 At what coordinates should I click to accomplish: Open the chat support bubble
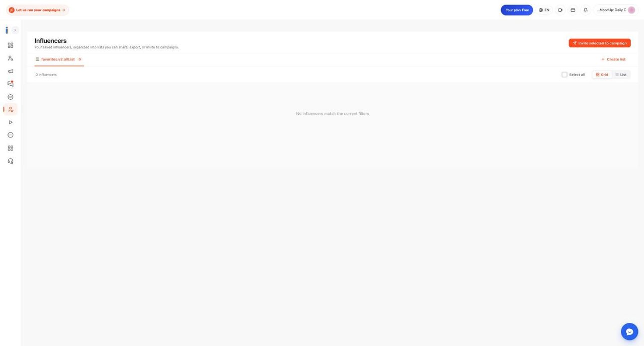click(x=629, y=331)
